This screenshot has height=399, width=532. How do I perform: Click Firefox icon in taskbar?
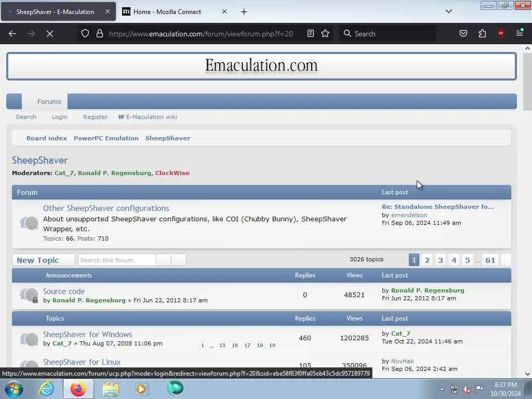(78, 389)
